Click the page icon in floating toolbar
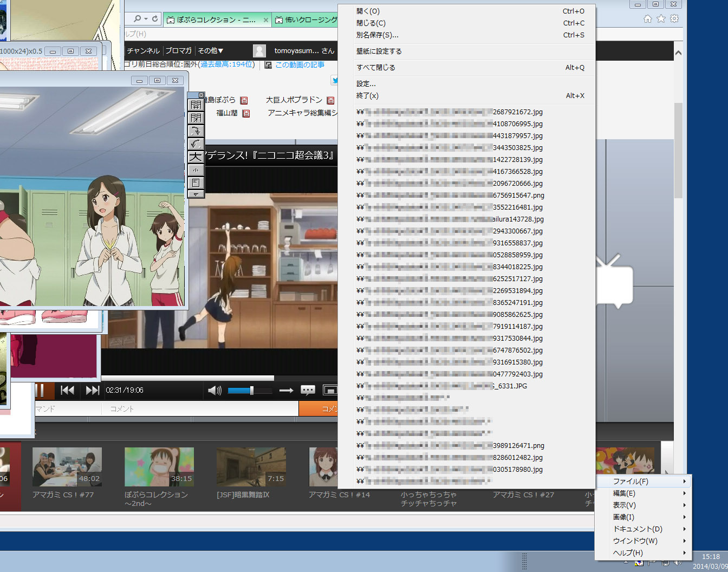Image resolution: width=728 pixels, height=572 pixels. (x=196, y=183)
